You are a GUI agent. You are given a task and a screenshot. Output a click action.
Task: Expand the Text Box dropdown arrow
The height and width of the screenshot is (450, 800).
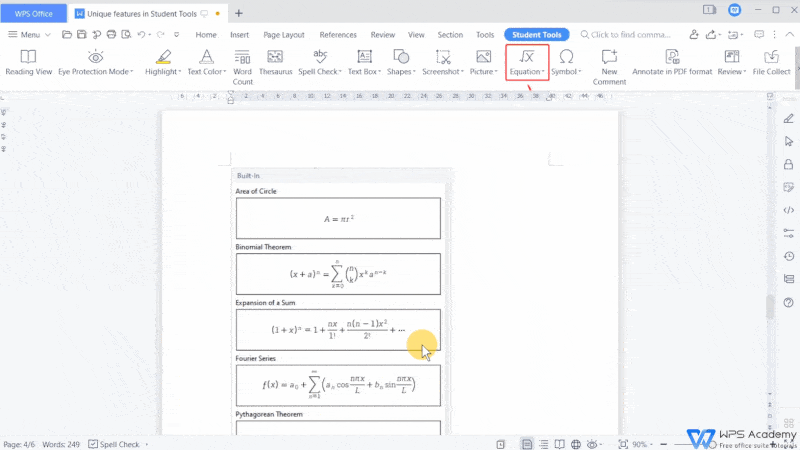click(380, 72)
